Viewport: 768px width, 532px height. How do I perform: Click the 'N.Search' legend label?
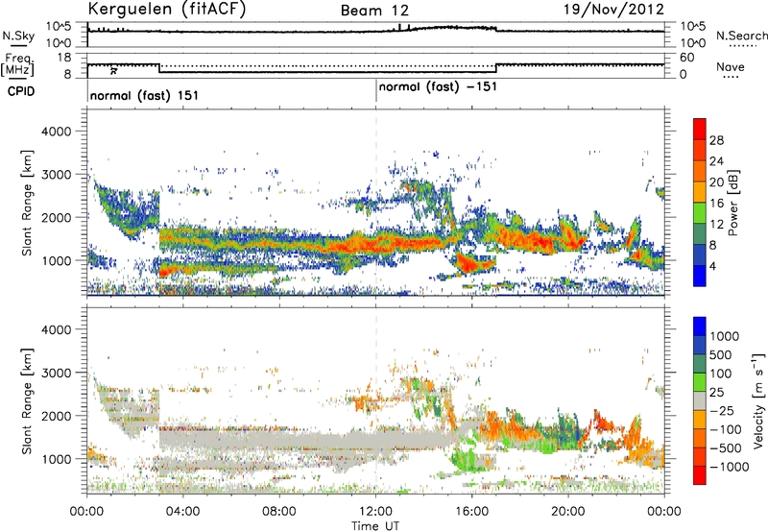click(741, 36)
